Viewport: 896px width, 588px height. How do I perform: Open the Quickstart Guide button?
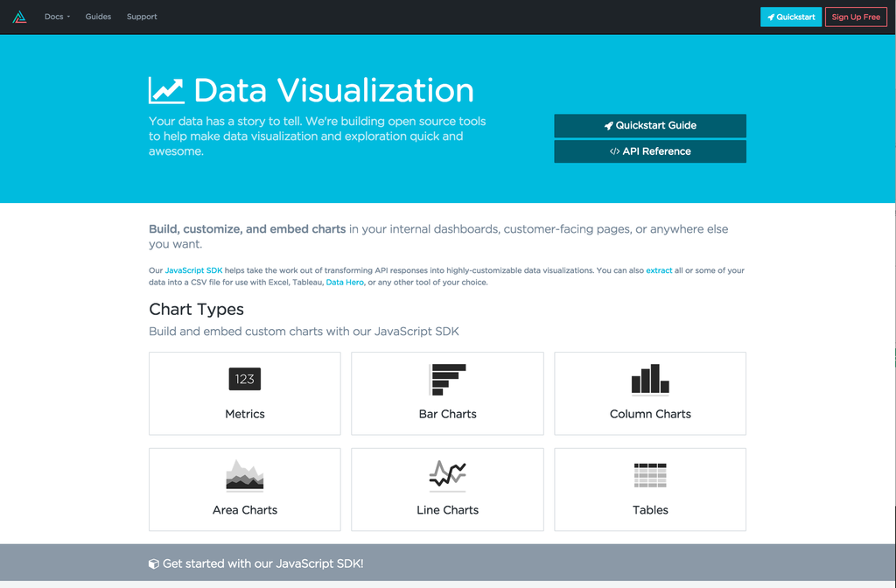(650, 125)
